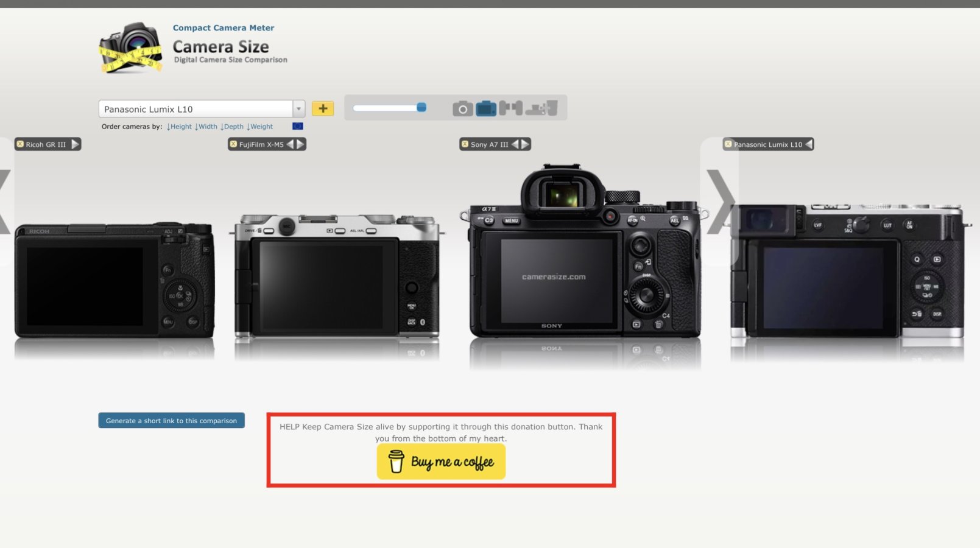Order cameras by Height
980x548 pixels.
click(179, 127)
